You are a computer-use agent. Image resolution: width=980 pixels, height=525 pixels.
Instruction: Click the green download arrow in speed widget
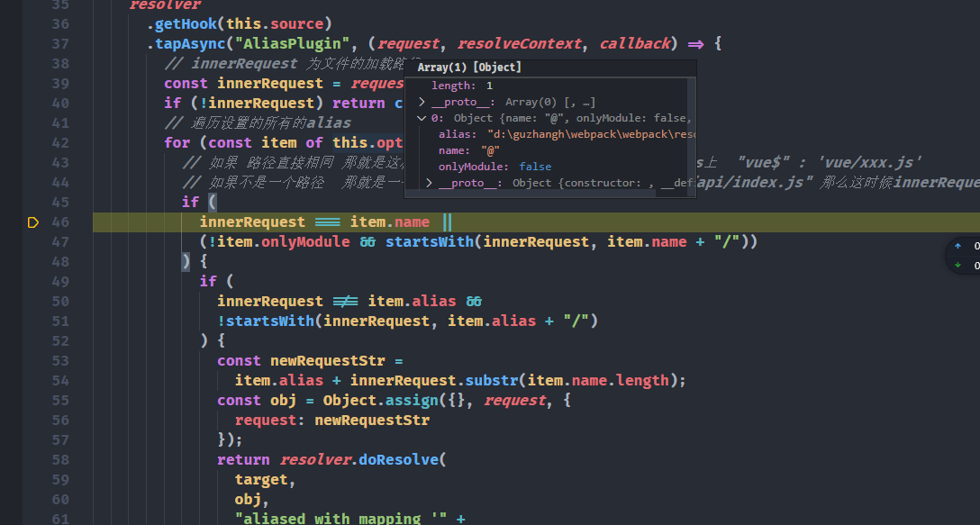pyautogui.click(x=957, y=265)
